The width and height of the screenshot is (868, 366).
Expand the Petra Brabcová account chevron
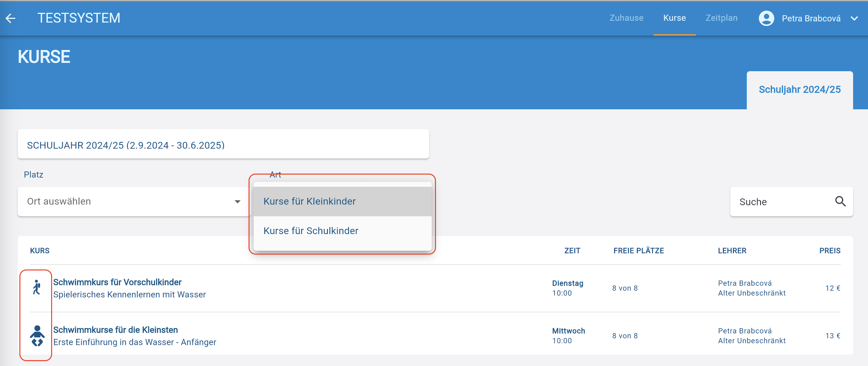pos(854,18)
